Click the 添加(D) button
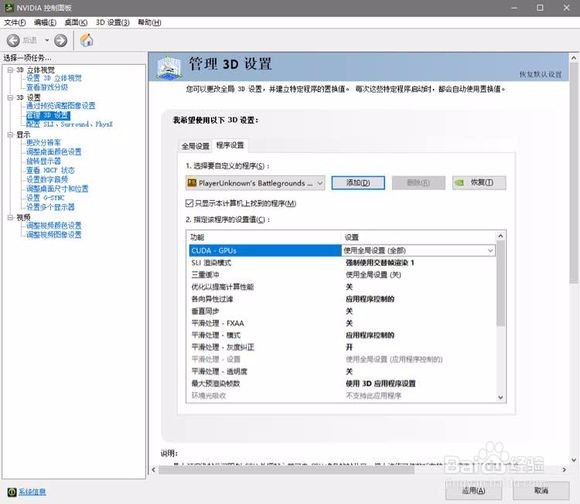Image resolution: width=580 pixels, height=504 pixels. pos(358,183)
